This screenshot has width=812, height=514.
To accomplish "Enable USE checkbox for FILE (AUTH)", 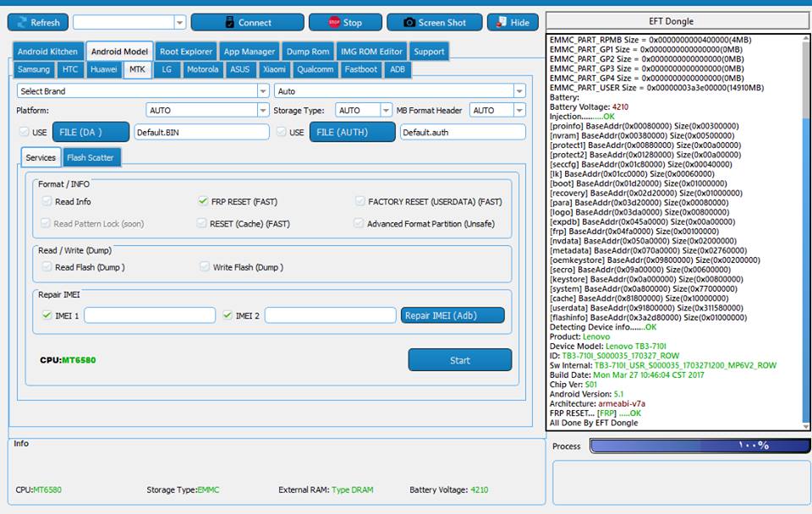I will [281, 132].
